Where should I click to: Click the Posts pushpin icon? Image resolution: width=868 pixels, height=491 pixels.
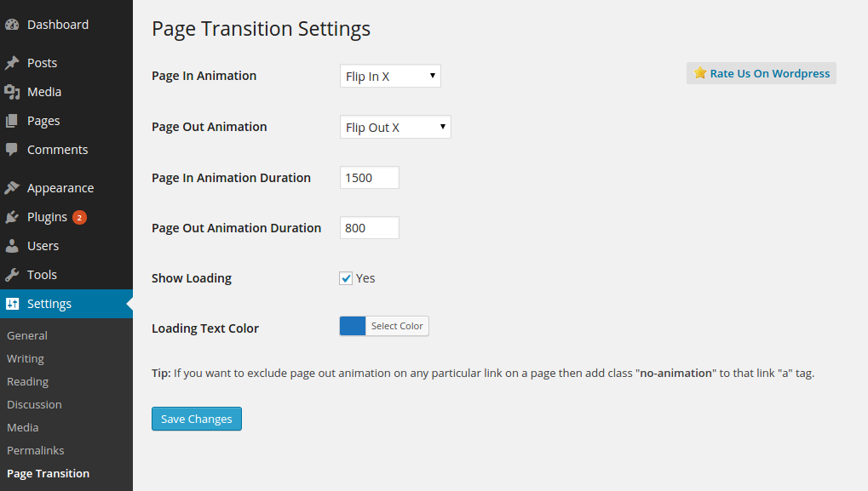pyautogui.click(x=12, y=63)
